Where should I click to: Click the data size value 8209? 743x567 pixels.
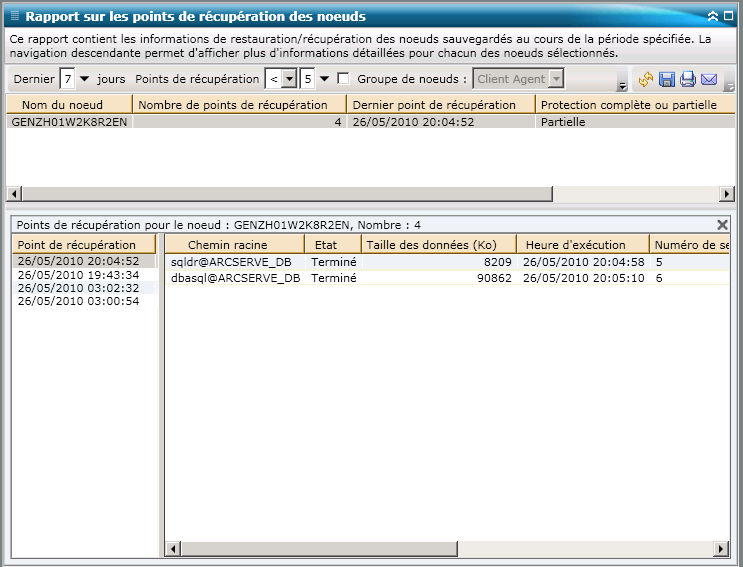pos(498,262)
